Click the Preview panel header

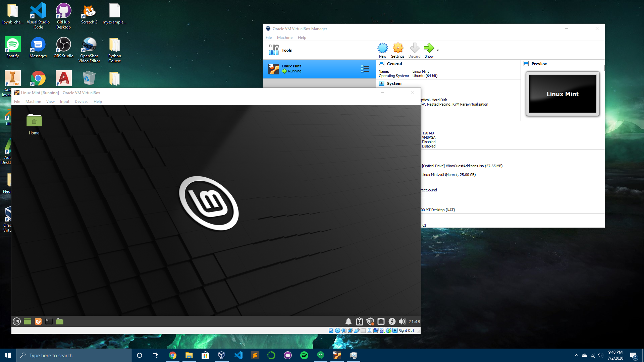539,64
